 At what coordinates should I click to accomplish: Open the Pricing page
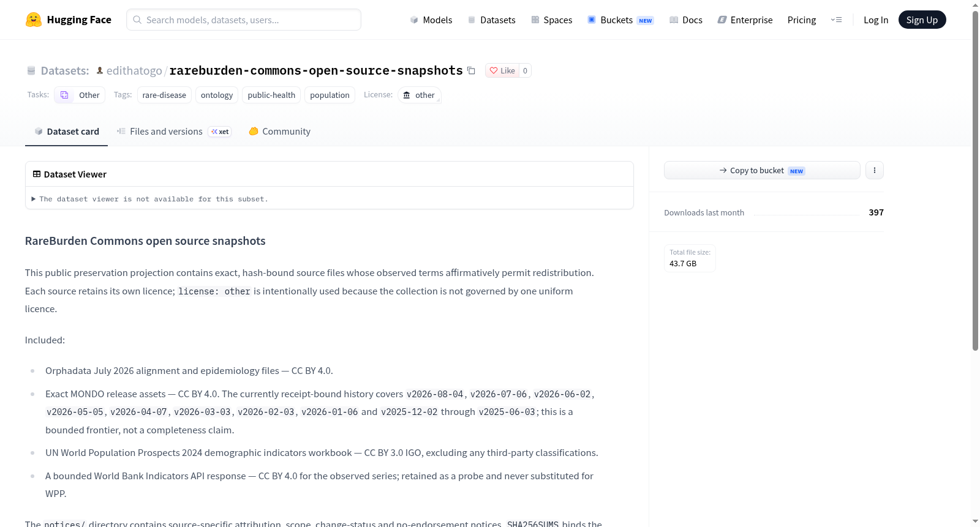tap(802, 20)
